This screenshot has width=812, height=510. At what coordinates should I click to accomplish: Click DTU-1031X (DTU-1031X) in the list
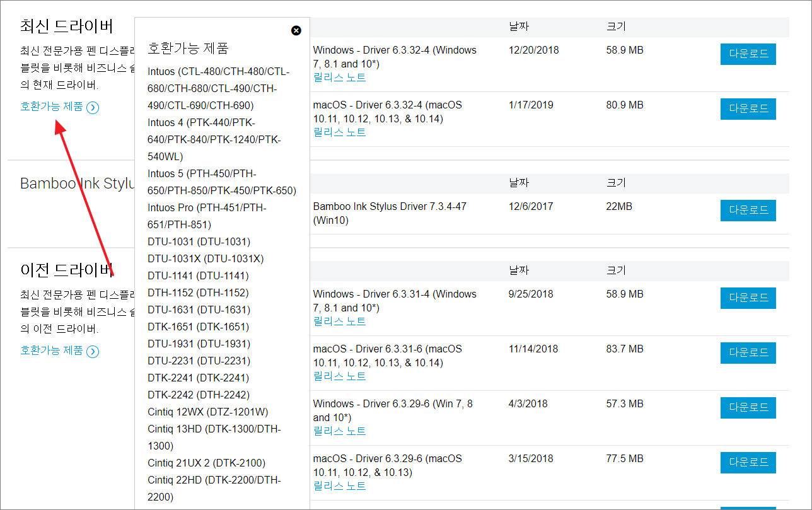206,259
